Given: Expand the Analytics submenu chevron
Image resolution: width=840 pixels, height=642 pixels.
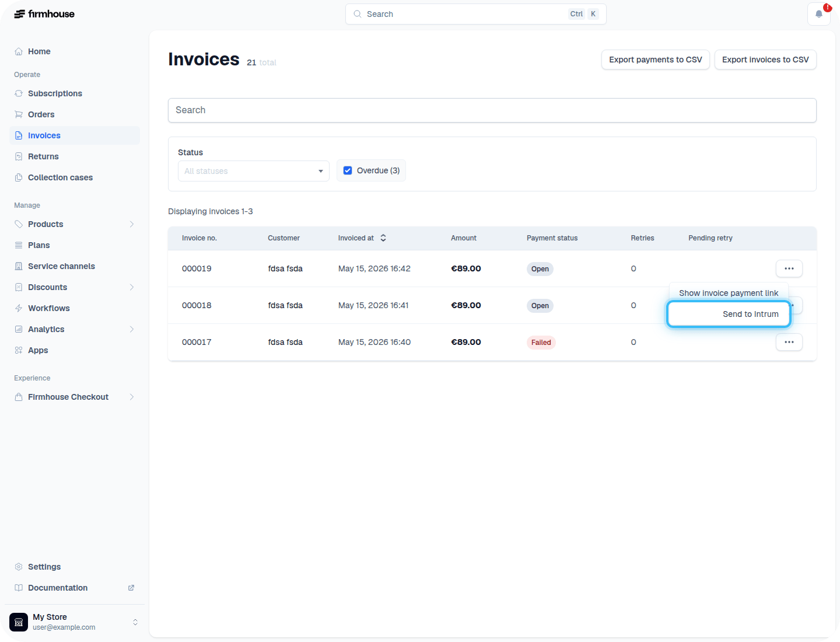Looking at the screenshot, I should (132, 329).
